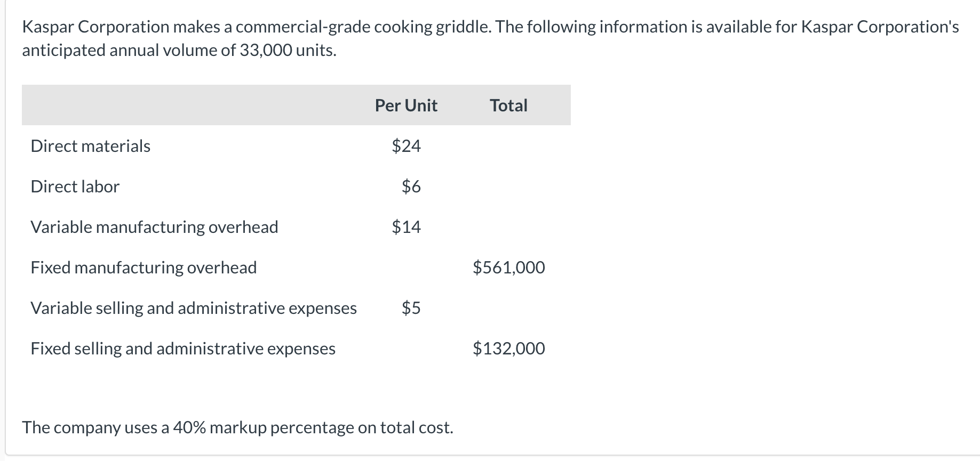Select the "Fixed manufacturing overhead" row label
This screenshot has height=461, width=980.
[x=144, y=268]
